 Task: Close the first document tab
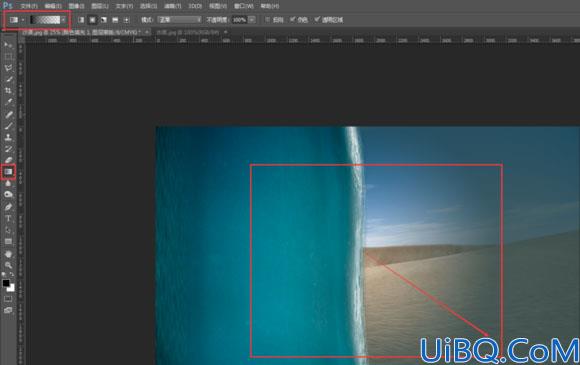pos(147,33)
